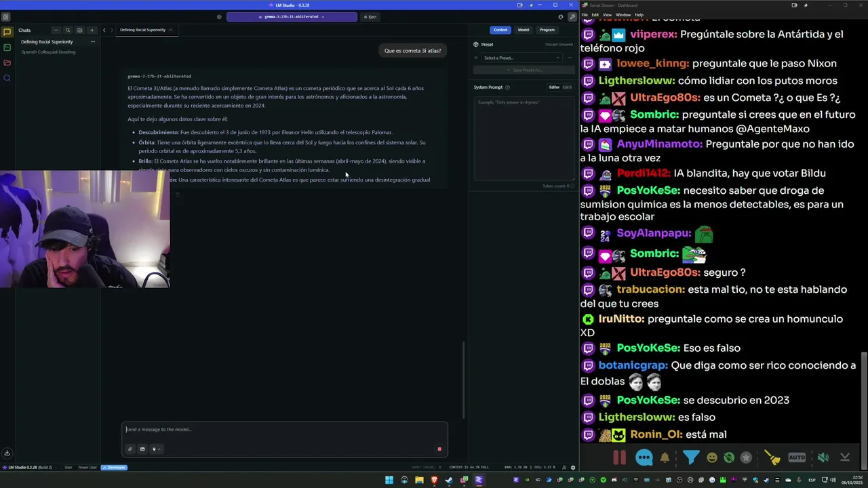Open the View menu in Social Stream

pyautogui.click(x=607, y=15)
